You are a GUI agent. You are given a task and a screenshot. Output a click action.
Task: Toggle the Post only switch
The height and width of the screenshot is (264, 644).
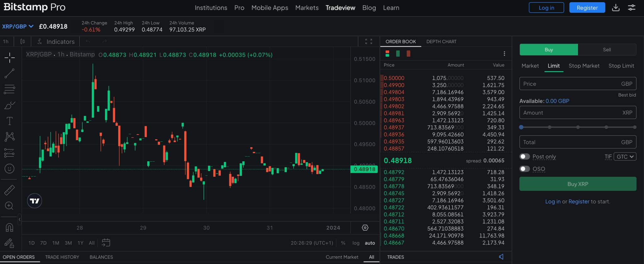(525, 157)
